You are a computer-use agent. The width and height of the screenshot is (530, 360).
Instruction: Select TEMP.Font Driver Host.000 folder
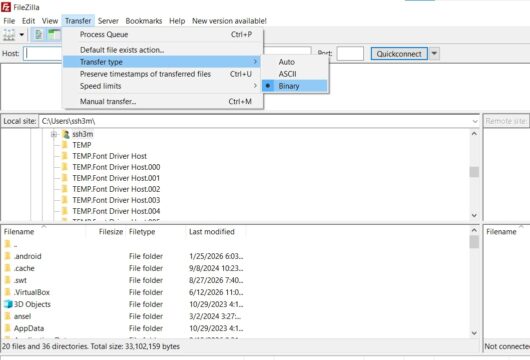coord(116,167)
